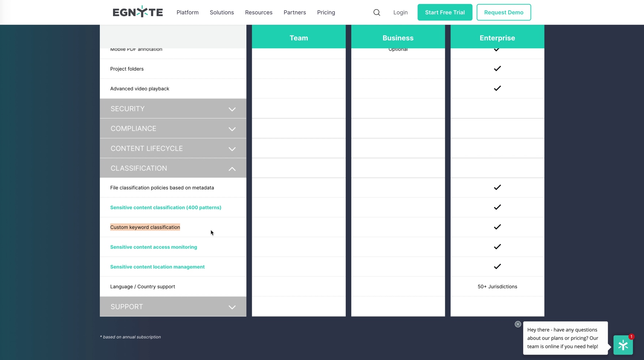Screen dimensions: 644x360
Task: Open Sensitive content classification (400 patterns) link
Action: tap(165, 207)
